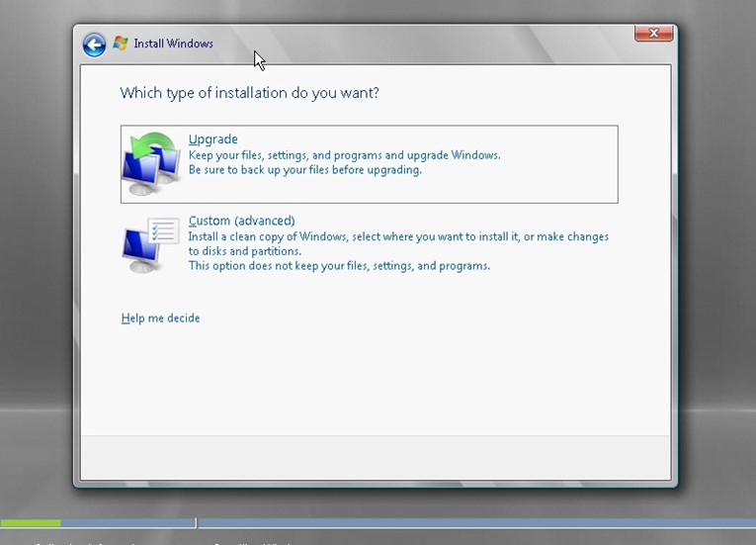This screenshot has height=545, width=756.
Task: Select the Custom installation checklist icon
Action: (152, 245)
